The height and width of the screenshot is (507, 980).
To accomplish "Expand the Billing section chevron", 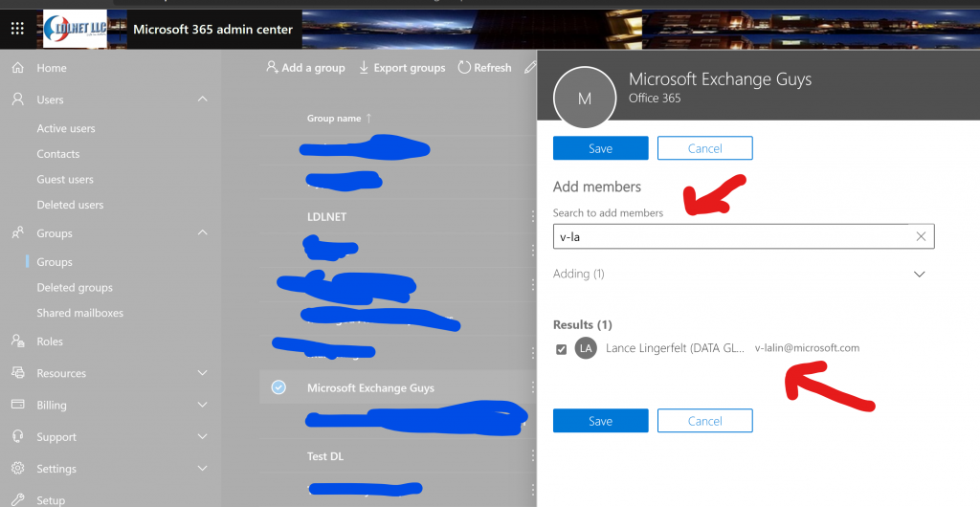I will coord(203,405).
